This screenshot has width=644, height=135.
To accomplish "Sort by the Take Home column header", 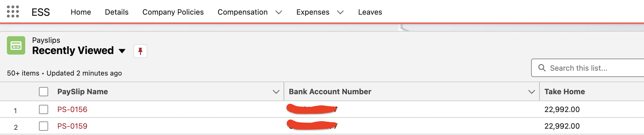I will coord(565,92).
